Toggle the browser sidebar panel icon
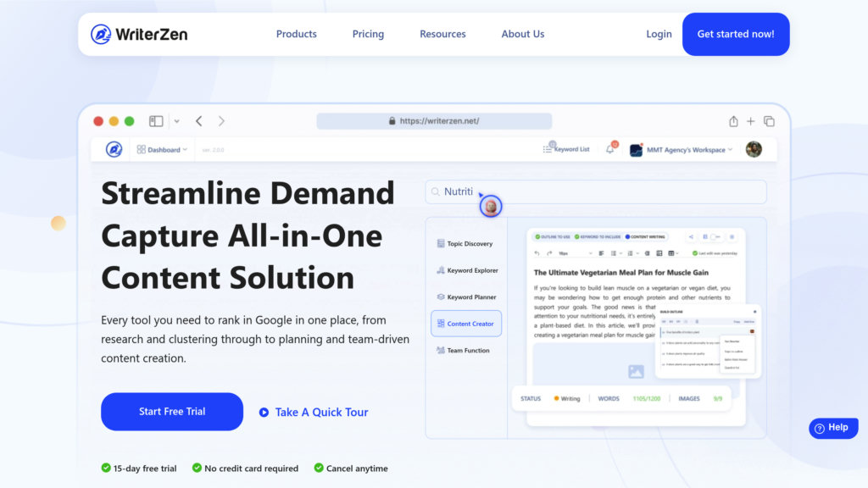868x488 pixels. [x=156, y=120]
